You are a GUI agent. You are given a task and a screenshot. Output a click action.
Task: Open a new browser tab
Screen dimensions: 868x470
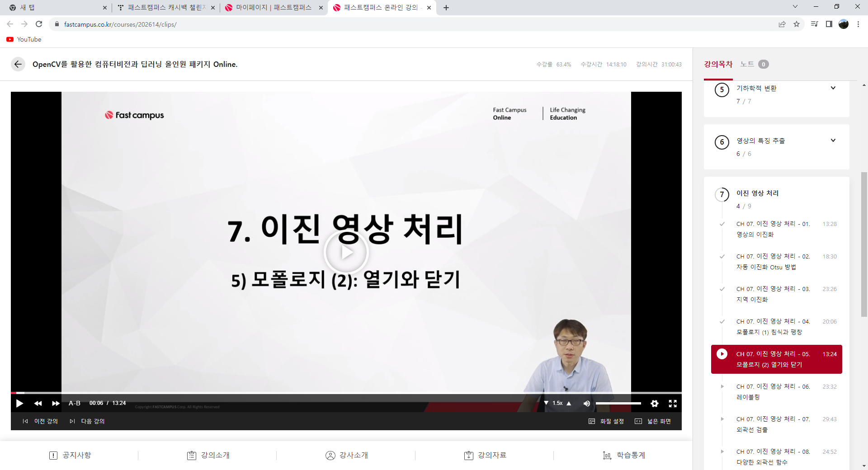[446, 8]
